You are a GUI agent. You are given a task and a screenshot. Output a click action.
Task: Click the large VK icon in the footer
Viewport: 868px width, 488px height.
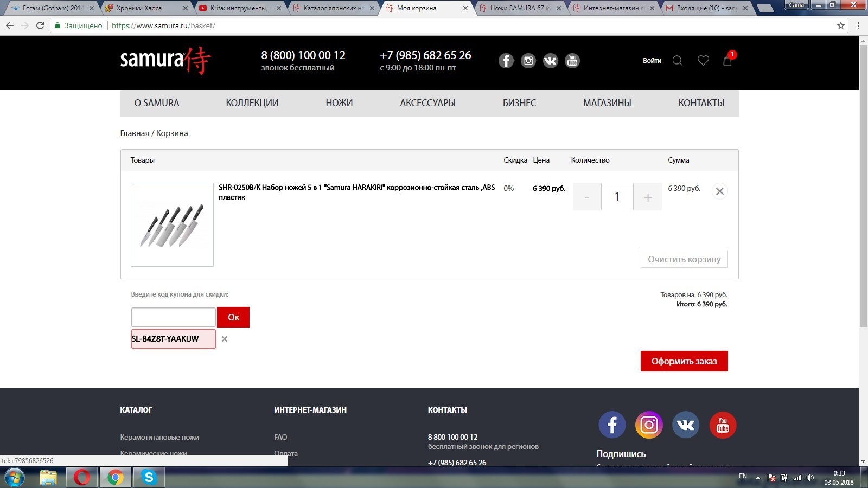click(x=686, y=425)
